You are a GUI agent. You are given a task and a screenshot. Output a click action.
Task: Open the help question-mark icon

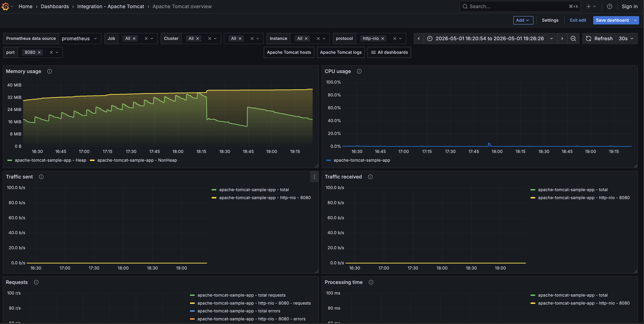(x=610, y=7)
